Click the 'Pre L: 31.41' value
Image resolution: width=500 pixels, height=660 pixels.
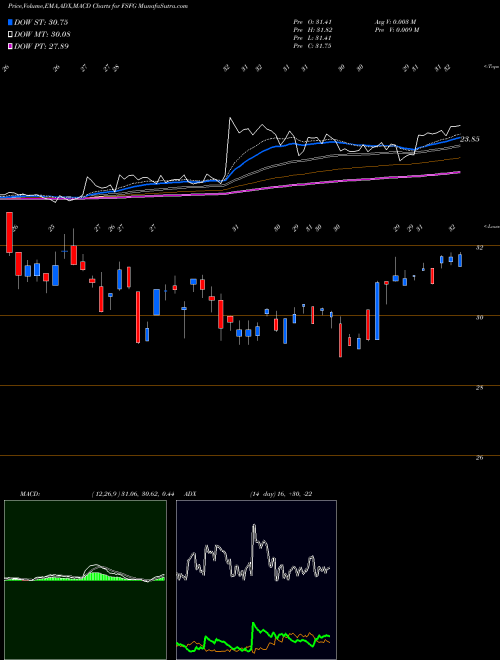pyautogui.click(x=312, y=38)
